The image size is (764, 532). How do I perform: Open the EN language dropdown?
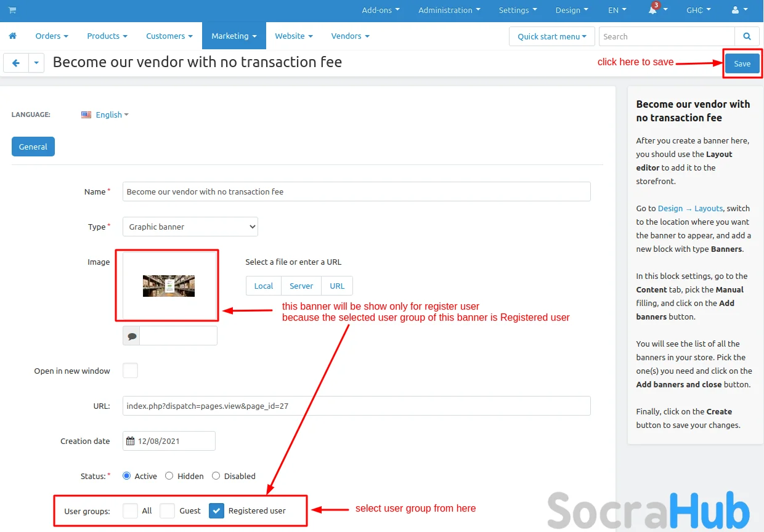617,10
